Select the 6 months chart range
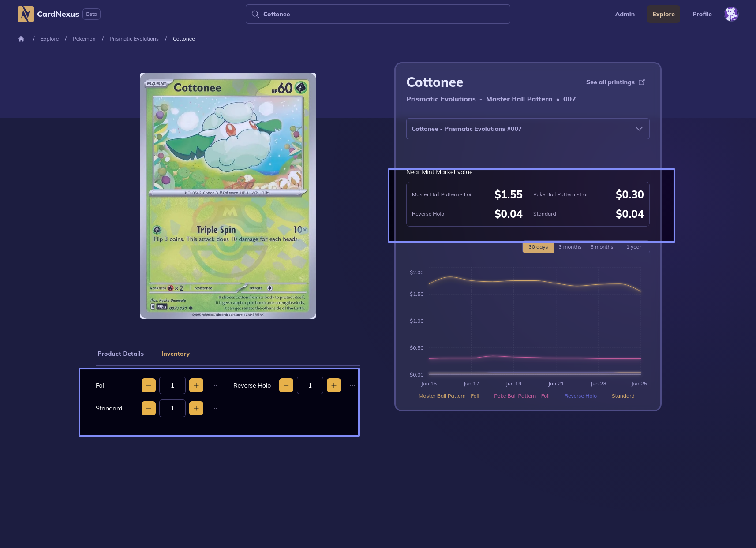 (602, 247)
